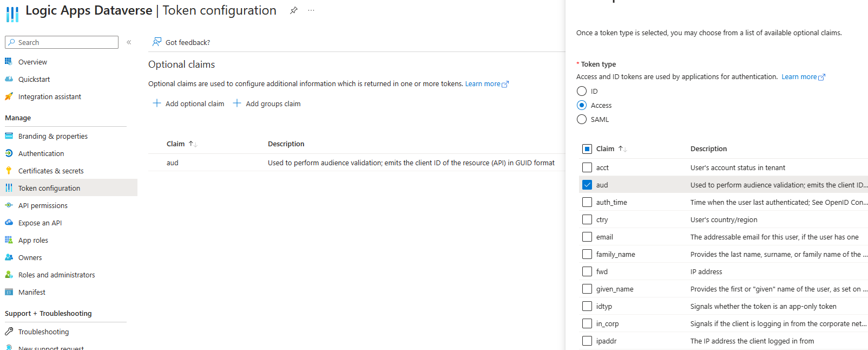Click the Logic Apps Dataverse app icon
Viewport: 868px width, 350px height.
point(12,14)
